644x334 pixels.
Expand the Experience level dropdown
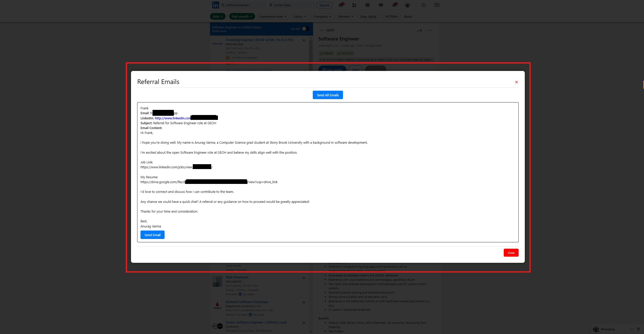(x=273, y=16)
